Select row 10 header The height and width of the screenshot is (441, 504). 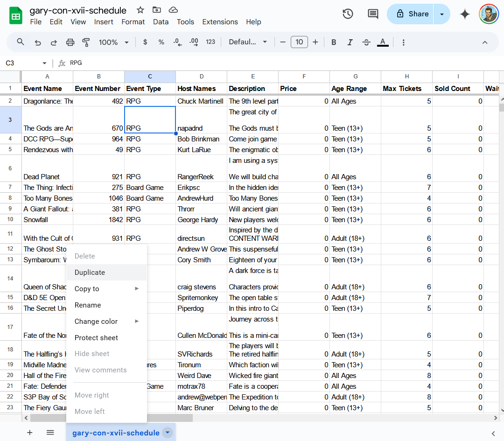pos(10,219)
